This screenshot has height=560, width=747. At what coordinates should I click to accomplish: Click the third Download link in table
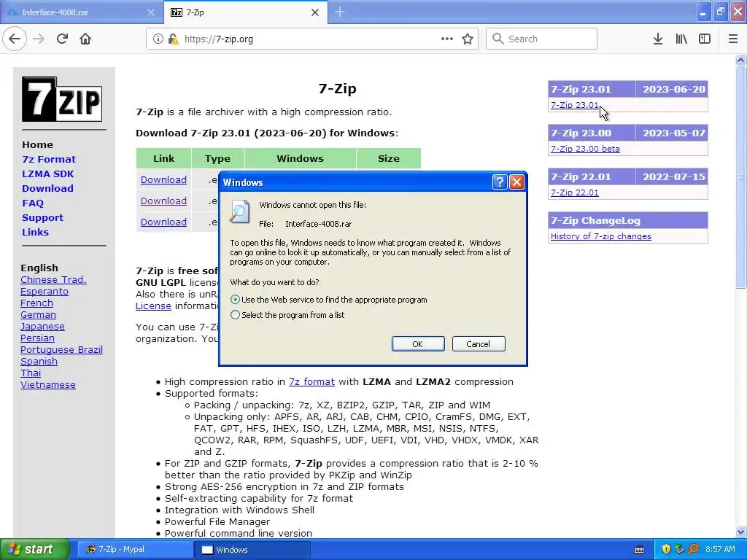pos(163,222)
